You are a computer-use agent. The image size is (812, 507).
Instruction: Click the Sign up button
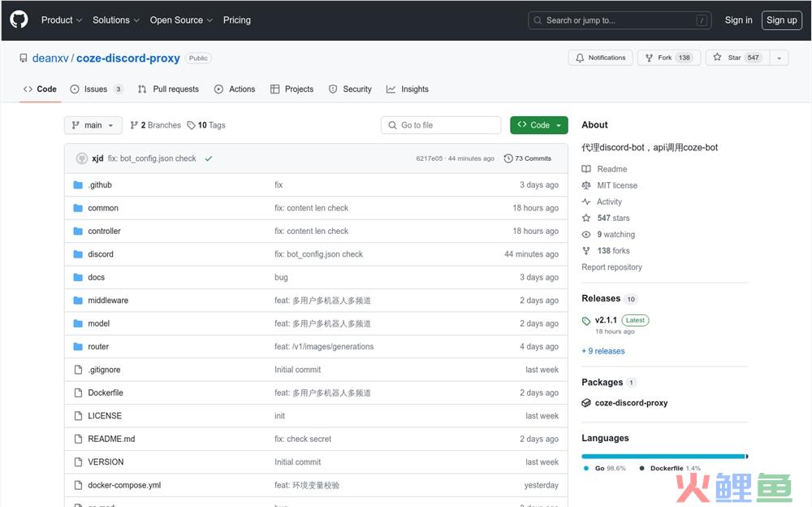[x=781, y=20]
